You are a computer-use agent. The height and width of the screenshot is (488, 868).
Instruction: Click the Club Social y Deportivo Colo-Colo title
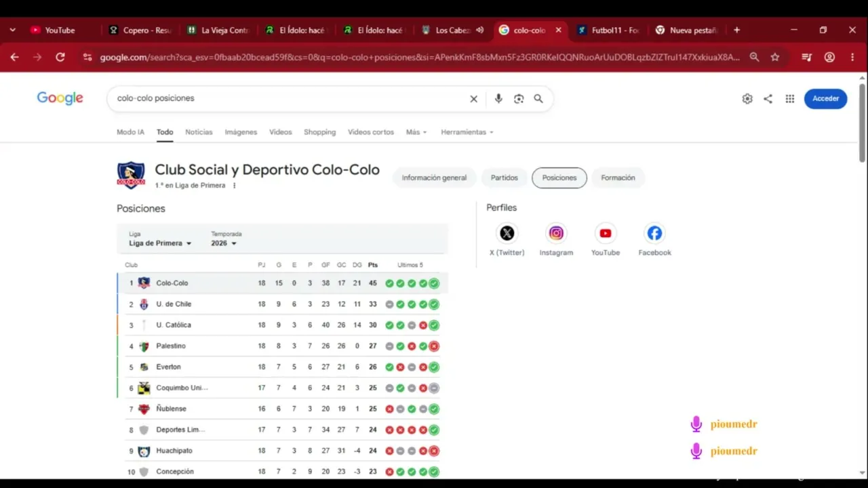[267, 170]
